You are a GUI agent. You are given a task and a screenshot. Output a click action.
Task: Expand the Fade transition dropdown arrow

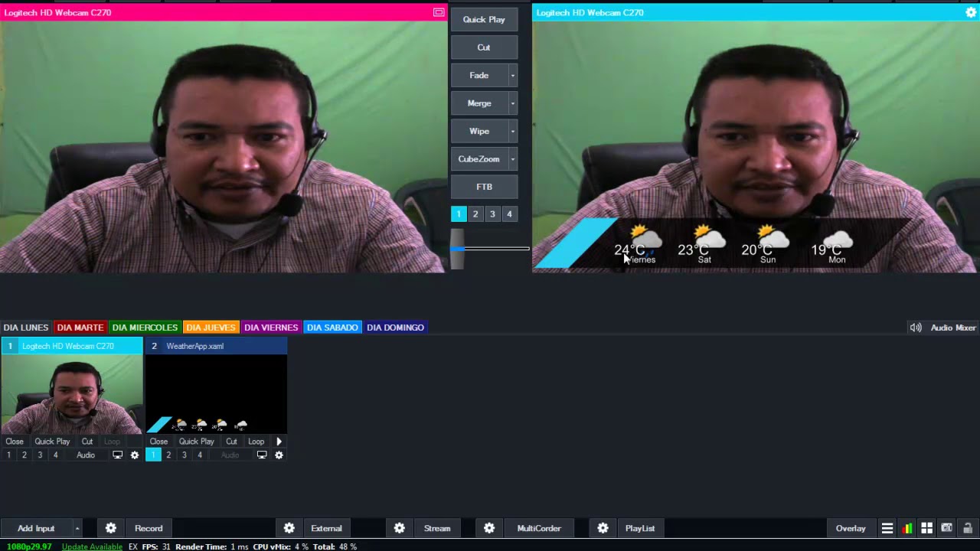(513, 75)
